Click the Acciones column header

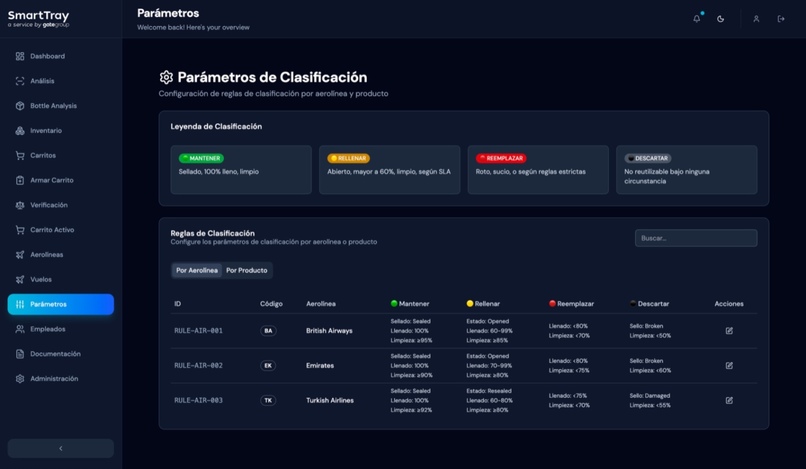729,304
